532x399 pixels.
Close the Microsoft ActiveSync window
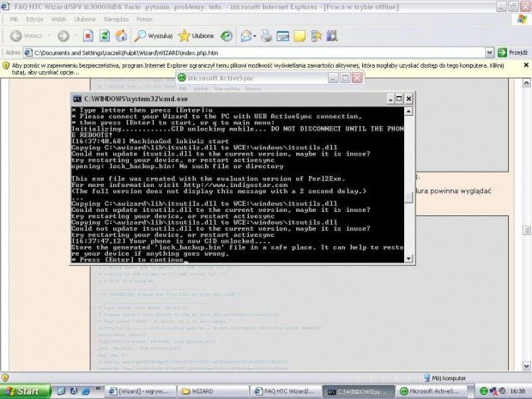[x=357, y=78]
